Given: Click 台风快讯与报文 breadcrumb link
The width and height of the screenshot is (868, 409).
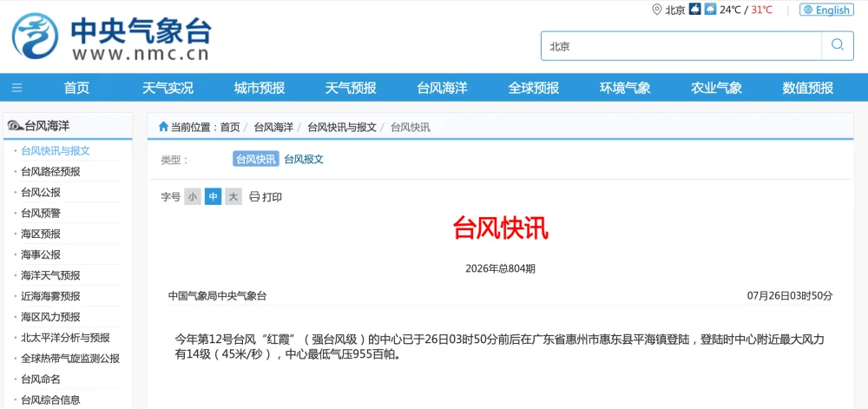Looking at the screenshot, I should tap(342, 128).
